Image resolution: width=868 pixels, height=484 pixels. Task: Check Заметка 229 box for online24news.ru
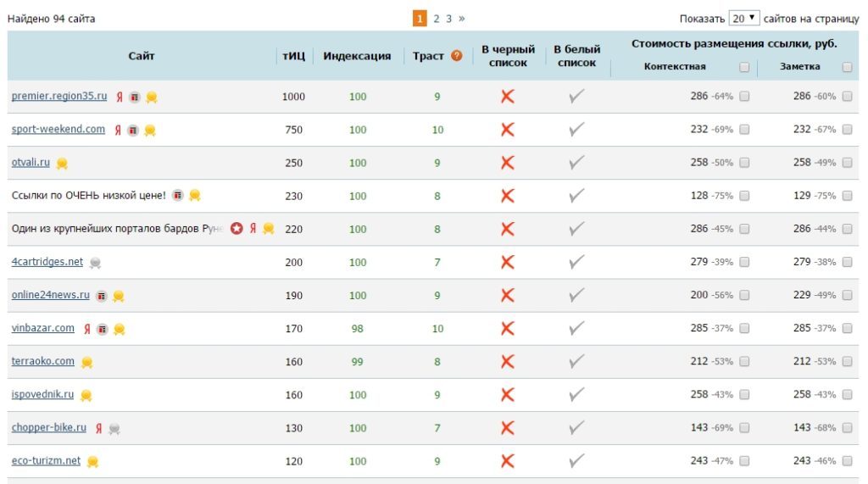[847, 295]
